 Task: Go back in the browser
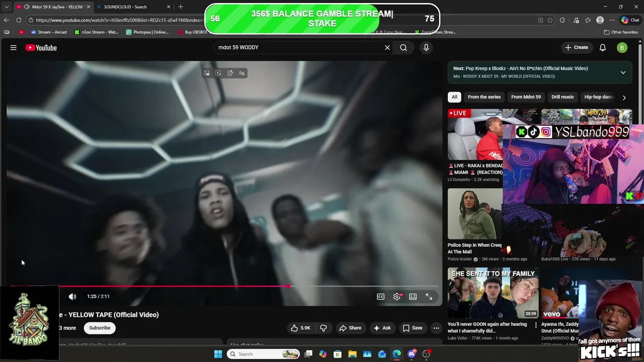coord(7,20)
